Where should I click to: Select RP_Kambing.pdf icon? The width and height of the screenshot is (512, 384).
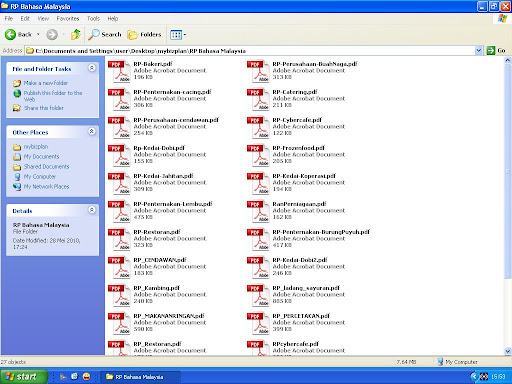pos(119,295)
